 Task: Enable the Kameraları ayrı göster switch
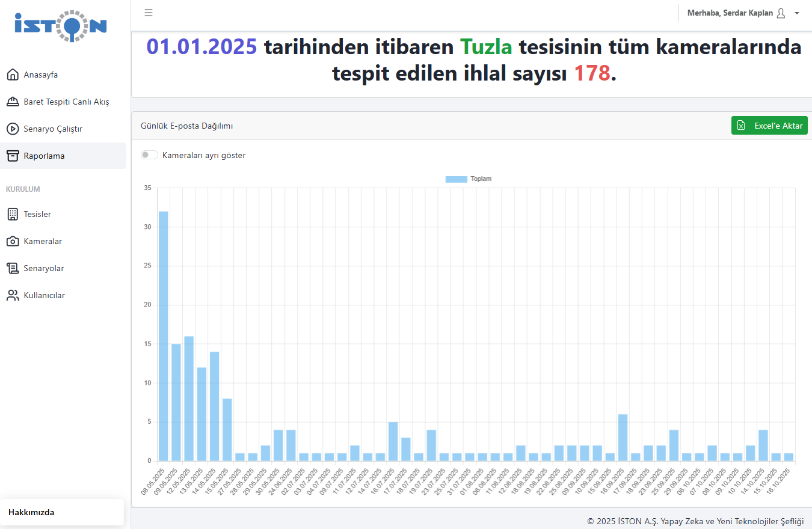pos(149,155)
